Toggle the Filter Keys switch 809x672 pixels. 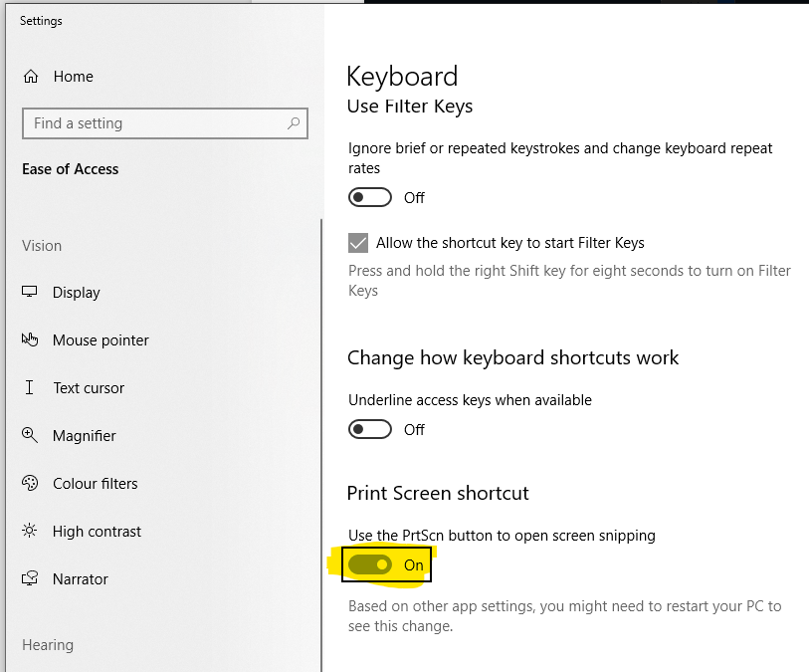pyautogui.click(x=370, y=197)
